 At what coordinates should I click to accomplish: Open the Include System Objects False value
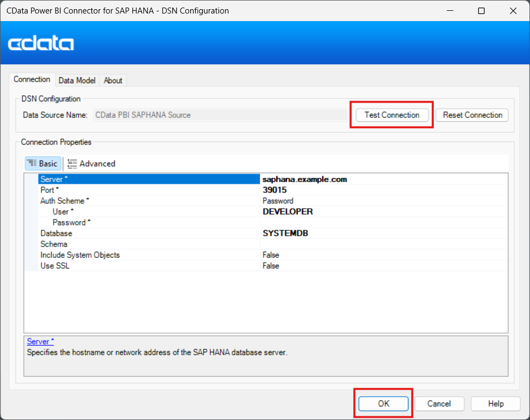pos(384,255)
